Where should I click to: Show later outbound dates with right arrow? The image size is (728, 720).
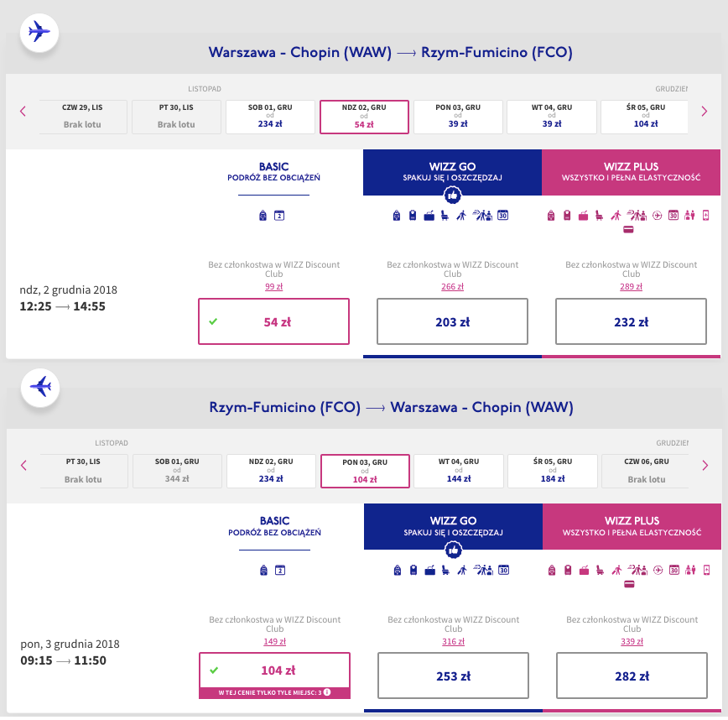pos(705,111)
